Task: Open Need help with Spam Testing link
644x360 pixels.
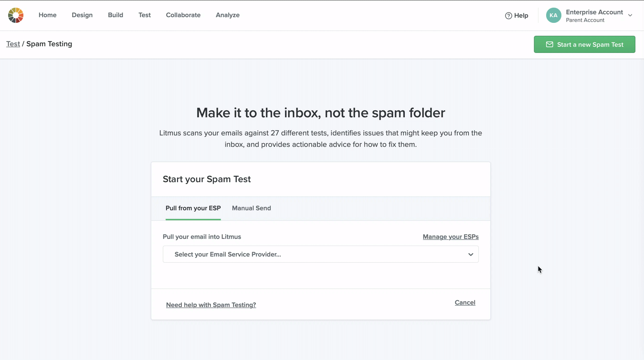Action: point(211,305)
